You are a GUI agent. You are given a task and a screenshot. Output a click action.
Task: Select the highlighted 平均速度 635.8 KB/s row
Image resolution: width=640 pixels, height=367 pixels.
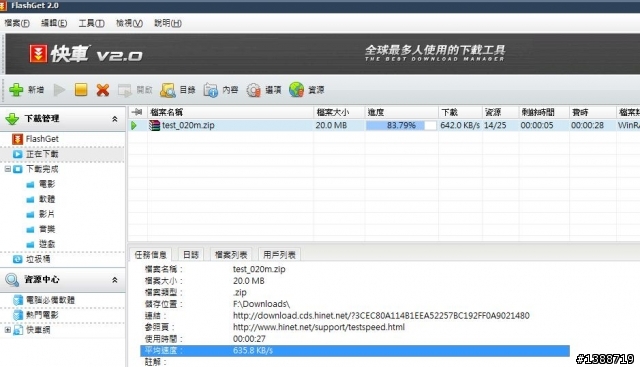(355, 350)
